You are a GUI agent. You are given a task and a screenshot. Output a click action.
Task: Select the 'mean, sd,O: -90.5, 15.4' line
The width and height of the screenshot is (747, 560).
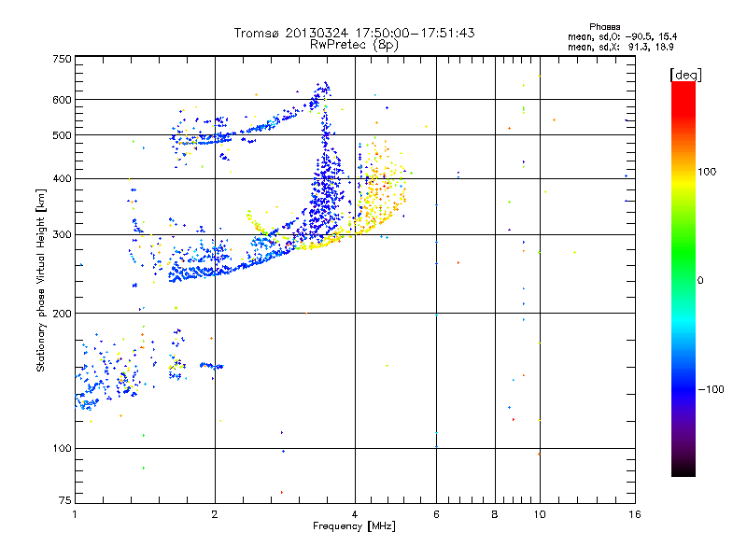point(622,36)
